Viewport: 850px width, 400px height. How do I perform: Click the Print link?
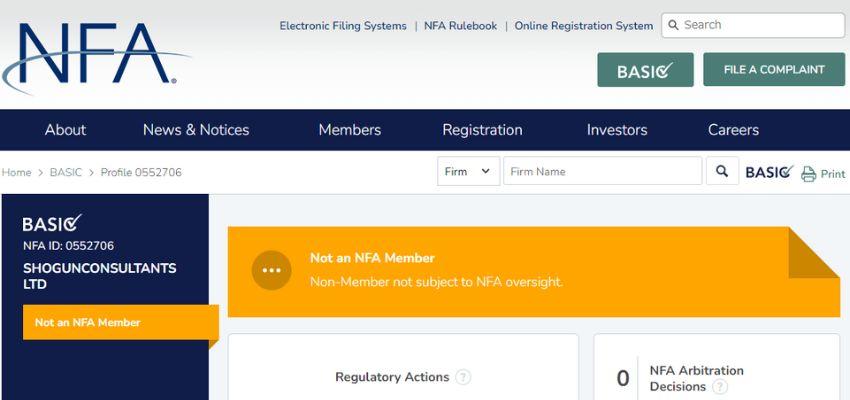tap(833, 174)
